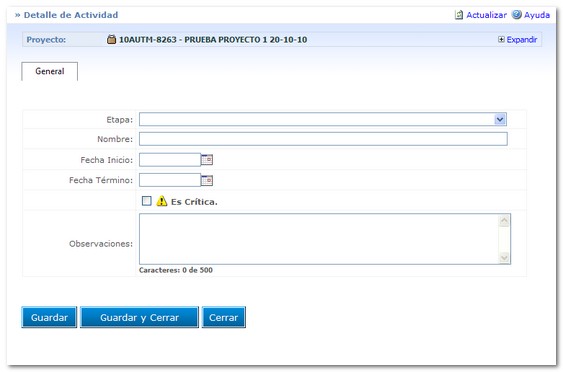This screenshot has height=372, width=563.
Task: Click the Caracteres: 0 de 500 counter
Action: (176, 270)
